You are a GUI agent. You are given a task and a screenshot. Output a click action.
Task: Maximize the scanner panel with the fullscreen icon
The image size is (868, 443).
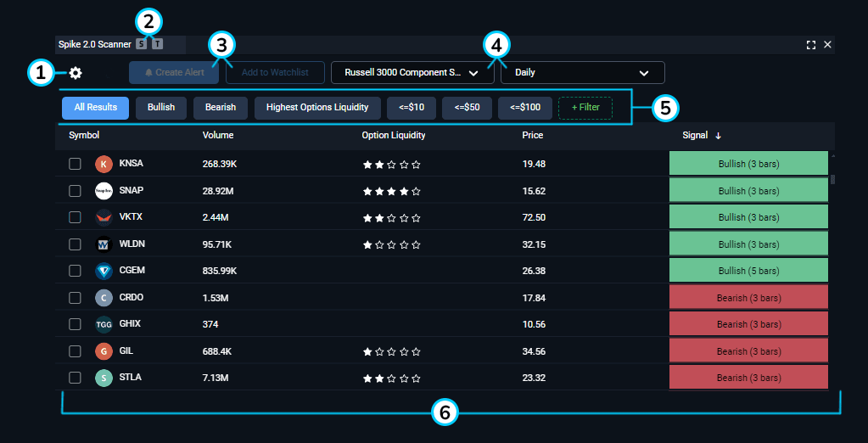point(811,45)
